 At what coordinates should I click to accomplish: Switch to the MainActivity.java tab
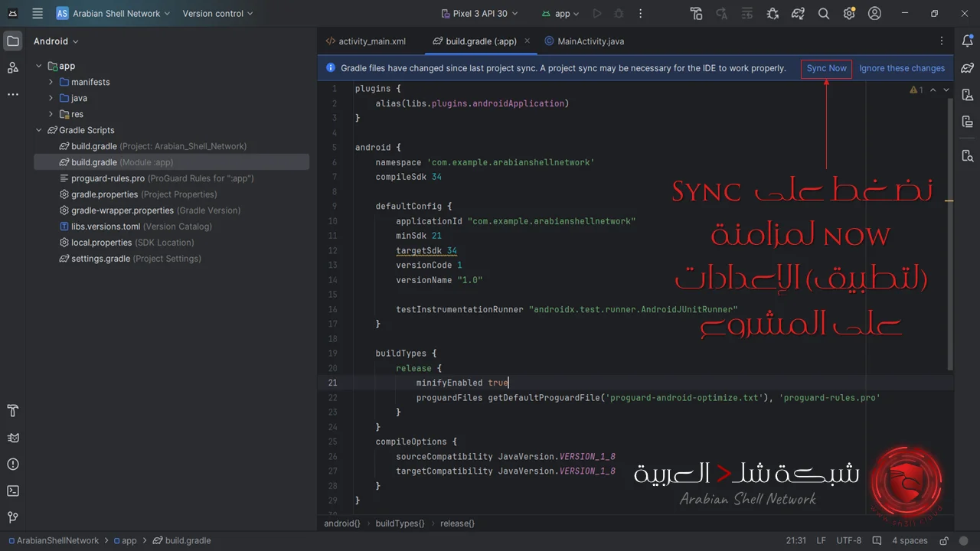click(x=584, y=41)
